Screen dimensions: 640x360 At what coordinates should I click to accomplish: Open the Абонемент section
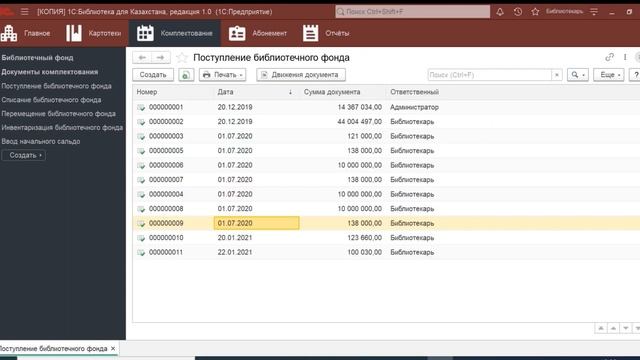tap(258, 33)
